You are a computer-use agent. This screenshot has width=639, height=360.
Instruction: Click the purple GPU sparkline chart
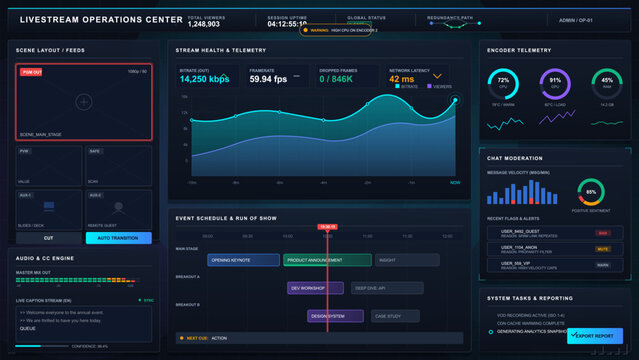(557, 117)
